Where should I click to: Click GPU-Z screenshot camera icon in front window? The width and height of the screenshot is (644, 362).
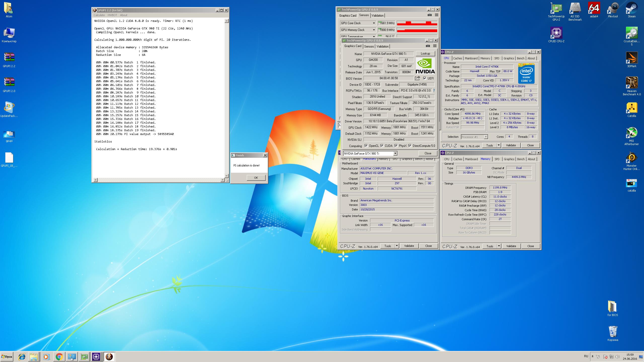(x=428, y=46)
